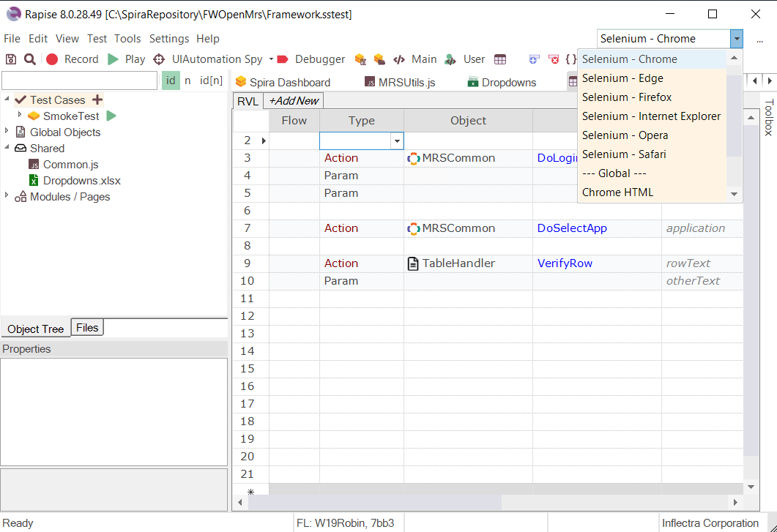The height and width of the screenshot is (532, 777).
Task: Add a new test case with plus icon
Action: click(x=97, y=100)
